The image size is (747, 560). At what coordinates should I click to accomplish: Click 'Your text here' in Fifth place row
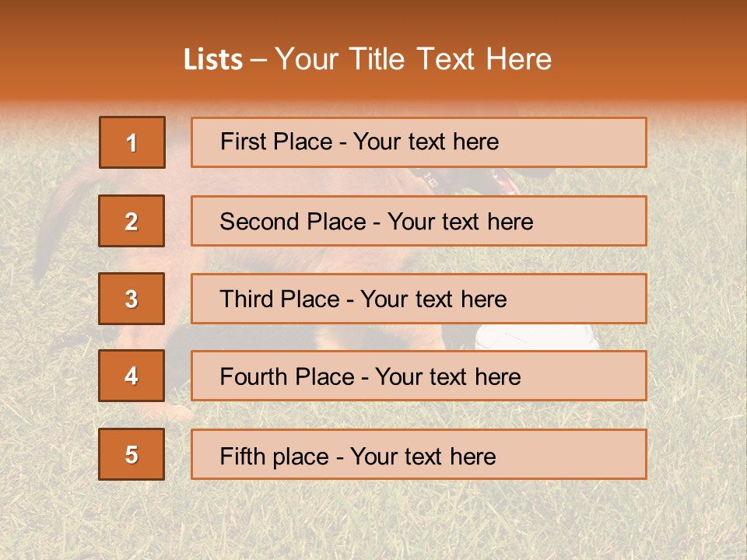pyautogui.click(x=423, y=457)
